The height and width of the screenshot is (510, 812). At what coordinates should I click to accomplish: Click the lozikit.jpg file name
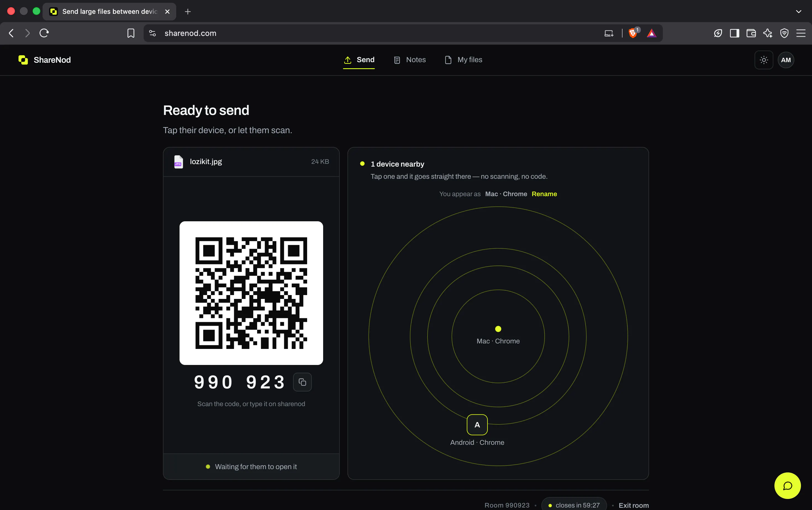click(206, 162)
